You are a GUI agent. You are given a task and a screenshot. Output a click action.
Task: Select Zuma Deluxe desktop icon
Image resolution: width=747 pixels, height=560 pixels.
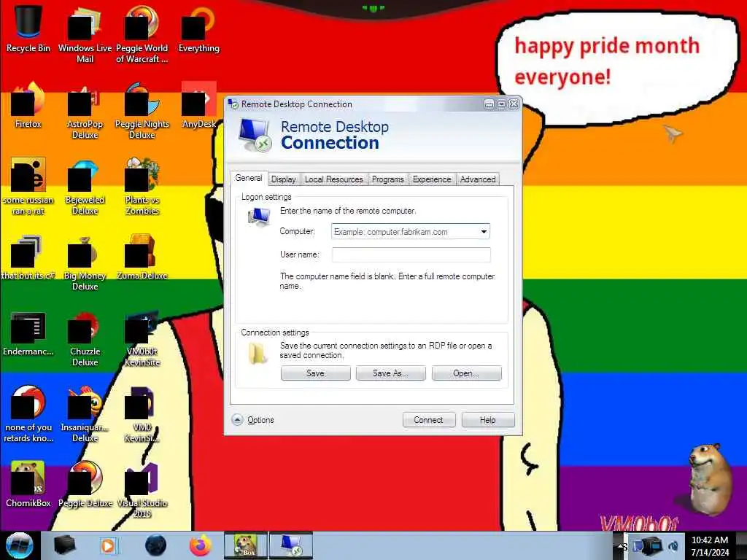(142, 256)
